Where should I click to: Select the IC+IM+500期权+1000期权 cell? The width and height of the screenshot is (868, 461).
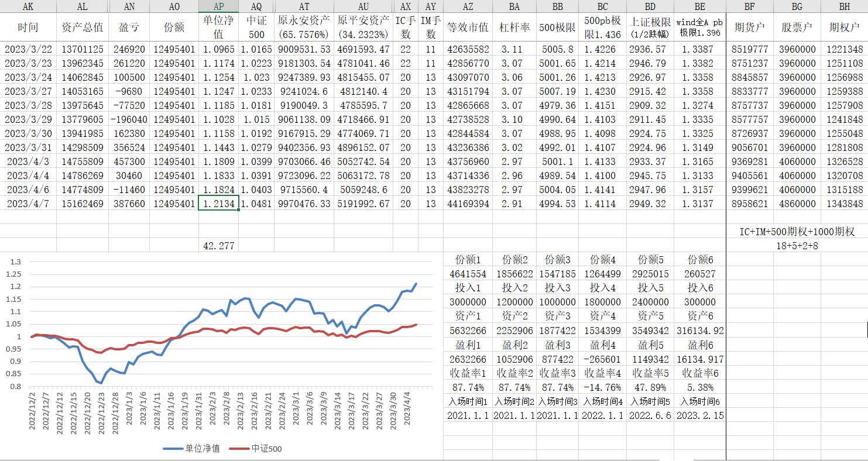coord(797,232)
